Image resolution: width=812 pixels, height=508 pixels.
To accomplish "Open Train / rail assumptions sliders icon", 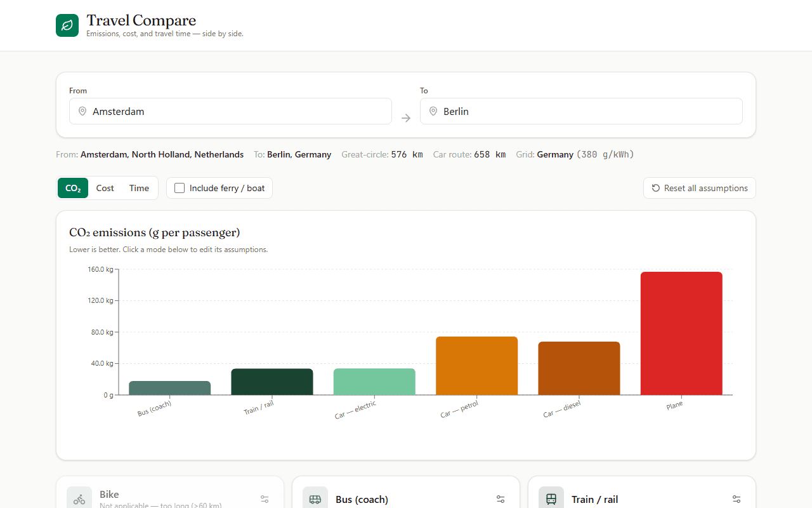I will (x=737, y=499).
